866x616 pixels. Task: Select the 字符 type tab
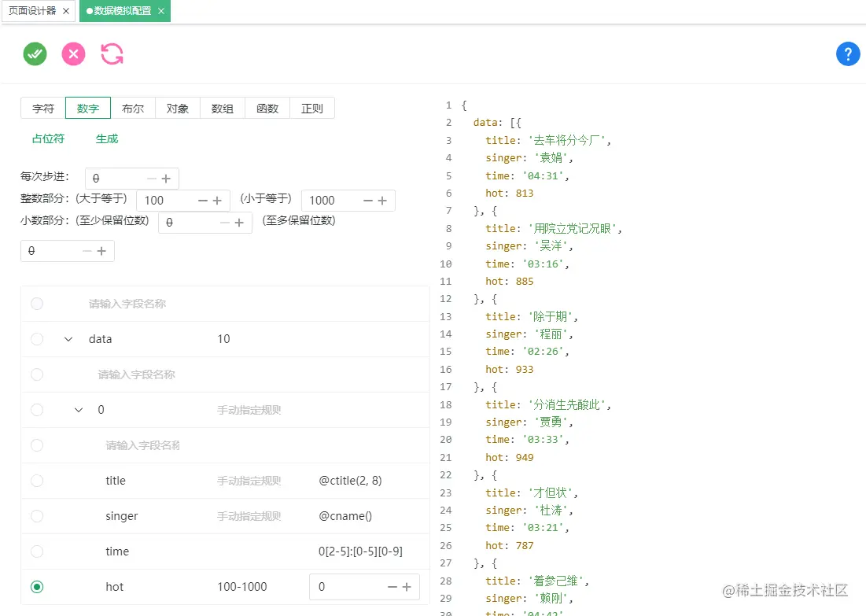click(43, 109)
